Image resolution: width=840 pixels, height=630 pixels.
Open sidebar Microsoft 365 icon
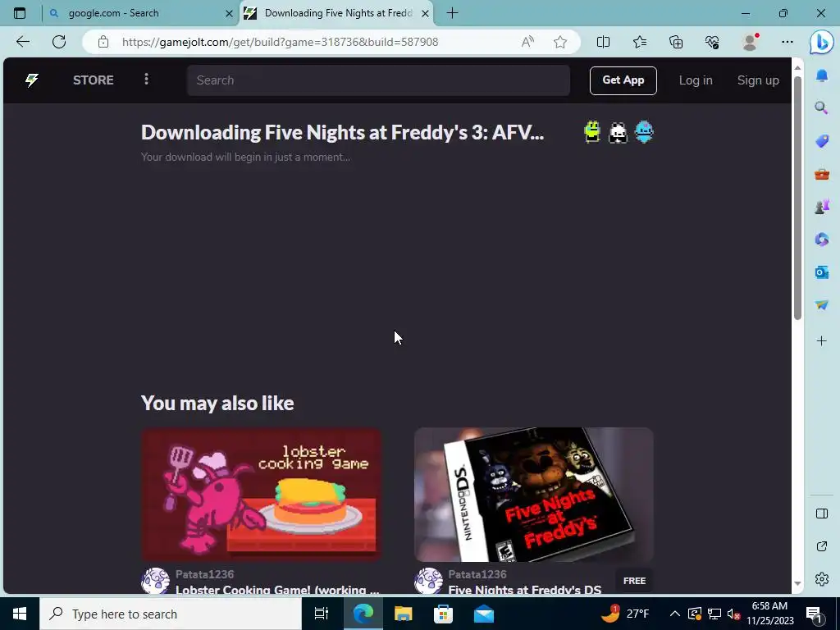(822, 240)
